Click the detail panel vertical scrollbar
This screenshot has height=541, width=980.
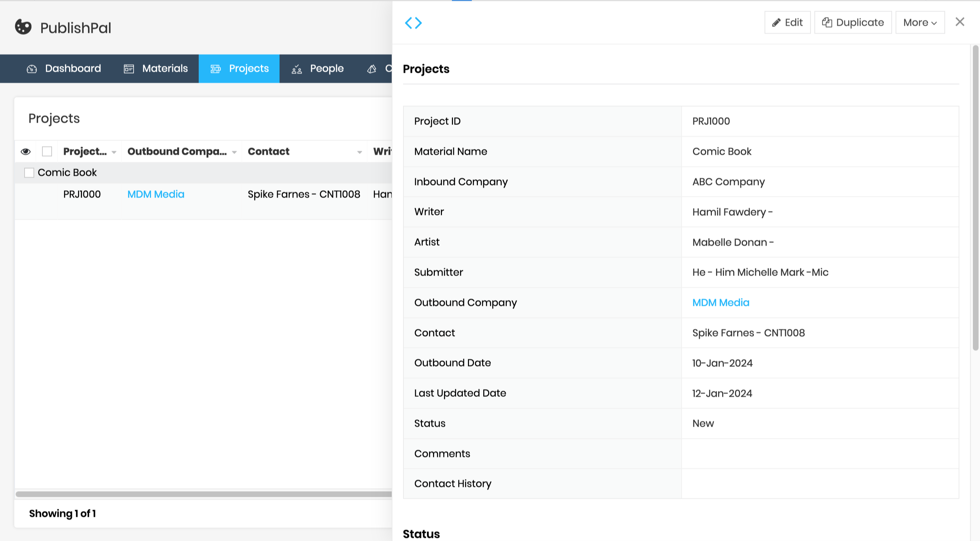pyautogui.click(x=976, y=198)
